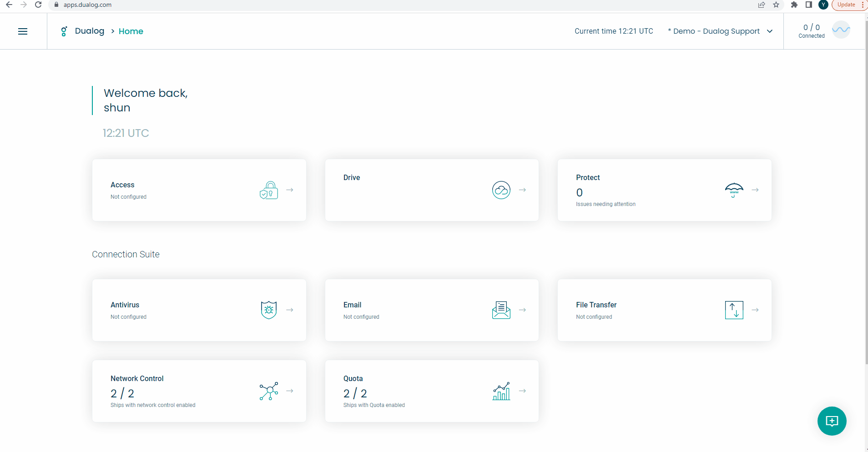
Task: Click 'Current time 12:21 UTC' text
Action: 614,31
